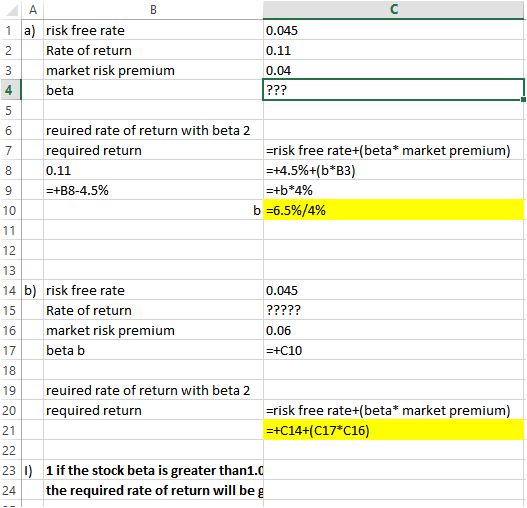This screenshot has width=527, height=508.
Task: Click 'reuired rate of return' in row 6
Action: (113, 130)
